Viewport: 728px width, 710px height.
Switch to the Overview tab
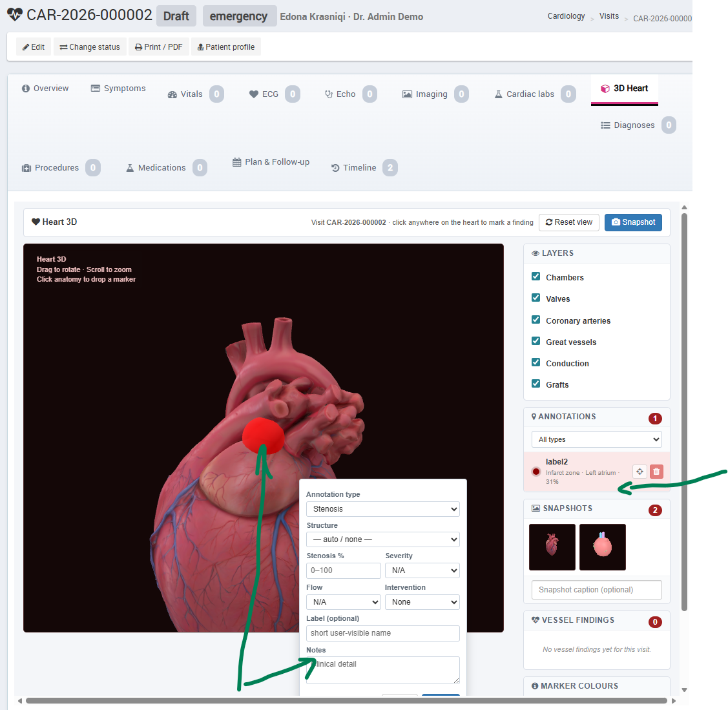click(45, 89)
